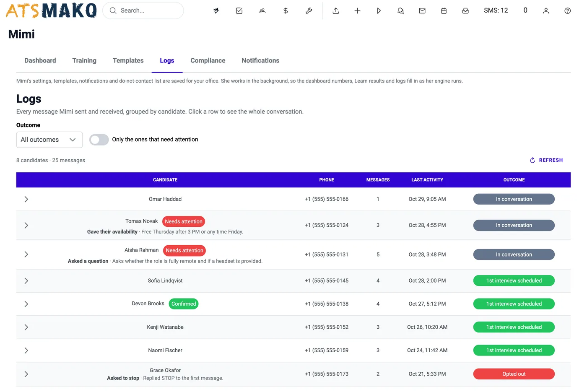This screenshot has width=587, height=392.
Task: Click Devon Brooks's Confirmed badge
Action: coord(184,304)
